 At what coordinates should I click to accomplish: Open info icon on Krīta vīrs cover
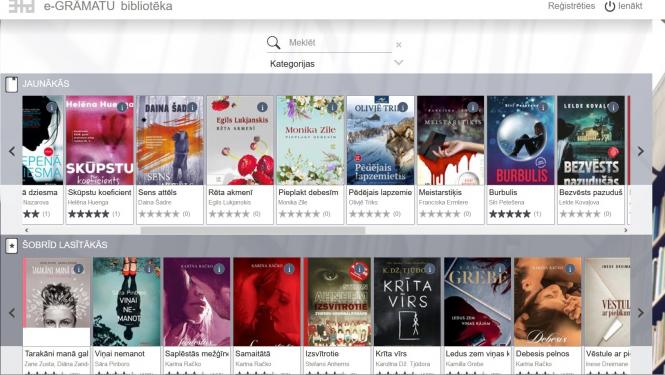[430, 269]
